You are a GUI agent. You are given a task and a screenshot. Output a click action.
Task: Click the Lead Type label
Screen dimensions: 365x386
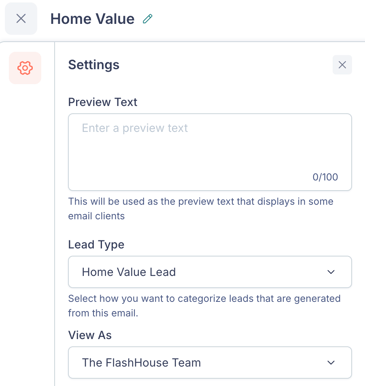click(x=96, y=245)
